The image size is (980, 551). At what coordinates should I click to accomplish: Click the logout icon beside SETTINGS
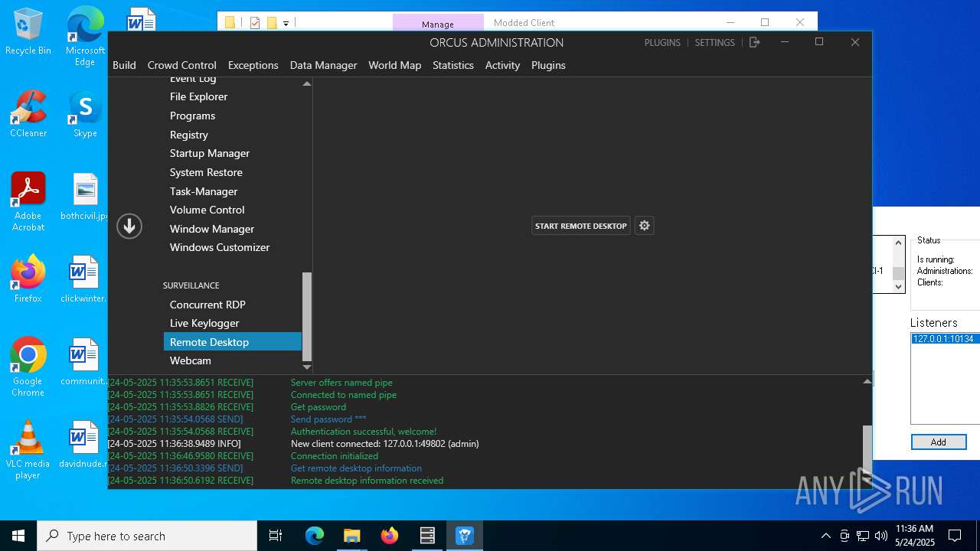click(754, 43)
